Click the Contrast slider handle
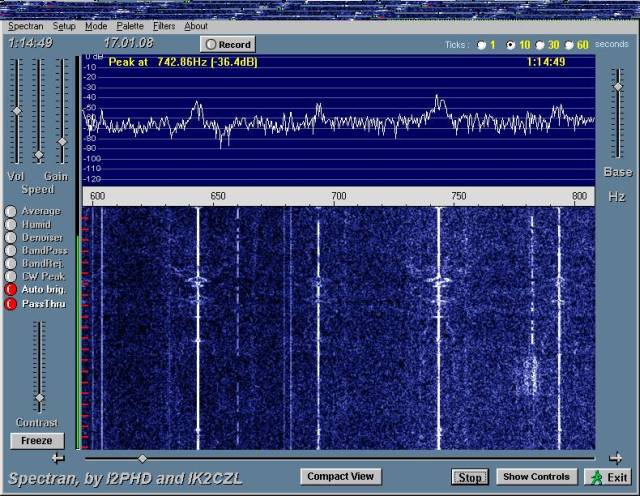 (40, 398)
